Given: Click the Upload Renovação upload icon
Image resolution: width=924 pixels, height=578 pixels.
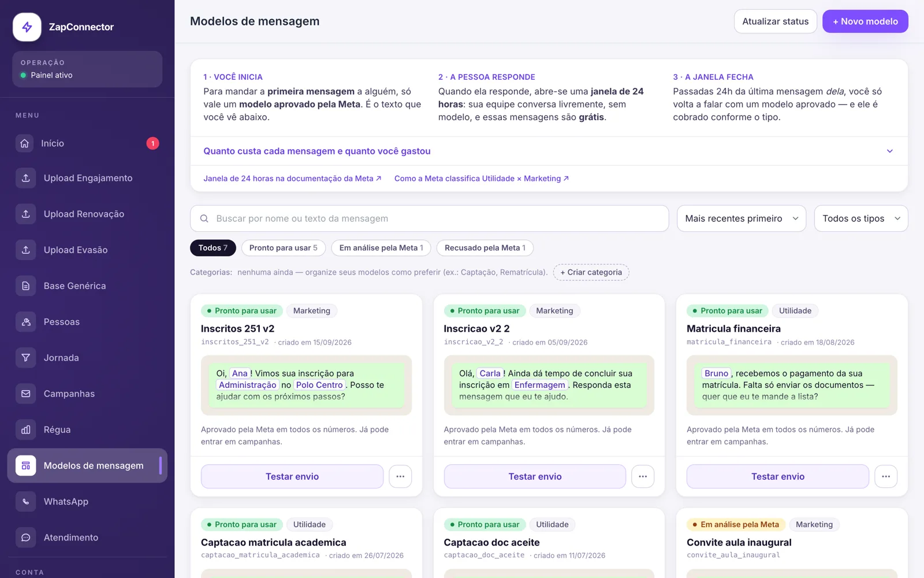Looking at the screenshot, I should click(x=25, y=214).
